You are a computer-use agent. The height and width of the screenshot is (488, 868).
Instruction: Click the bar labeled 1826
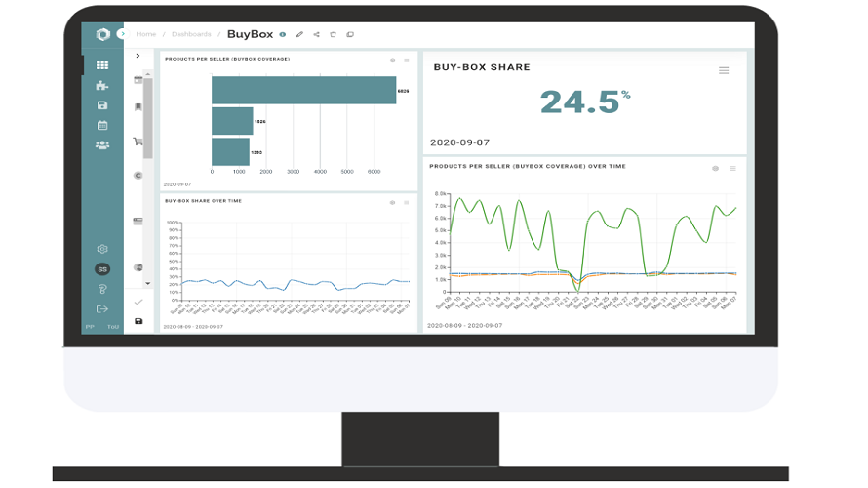(x=232, y=121)
